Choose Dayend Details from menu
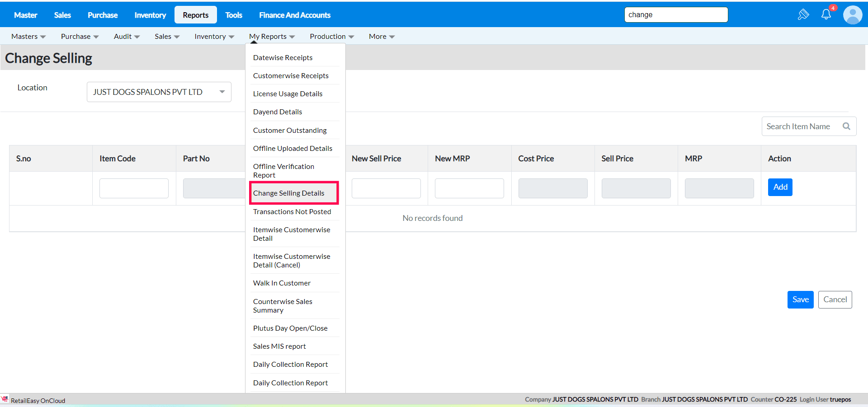868x407 pixels. pyautogui.click(x=278, y=112)
